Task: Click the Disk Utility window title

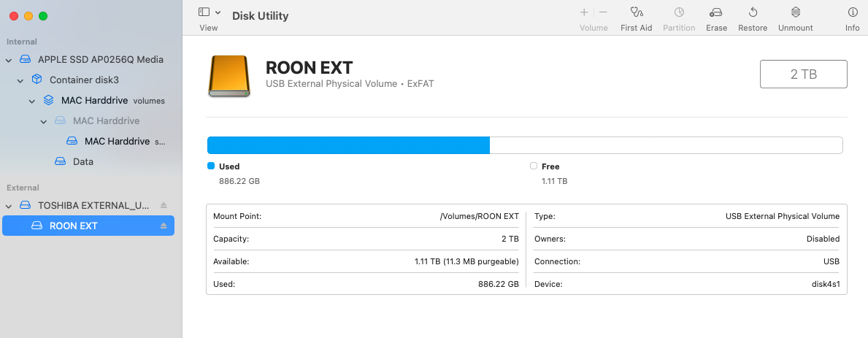Action: pos(260,16)
